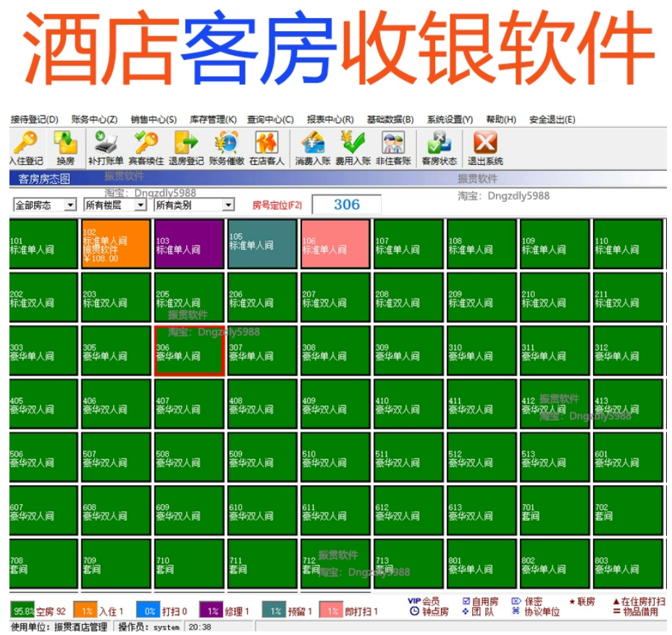Open the 接待登记(D) menu

pyautogui.click(x=35, y=119)
